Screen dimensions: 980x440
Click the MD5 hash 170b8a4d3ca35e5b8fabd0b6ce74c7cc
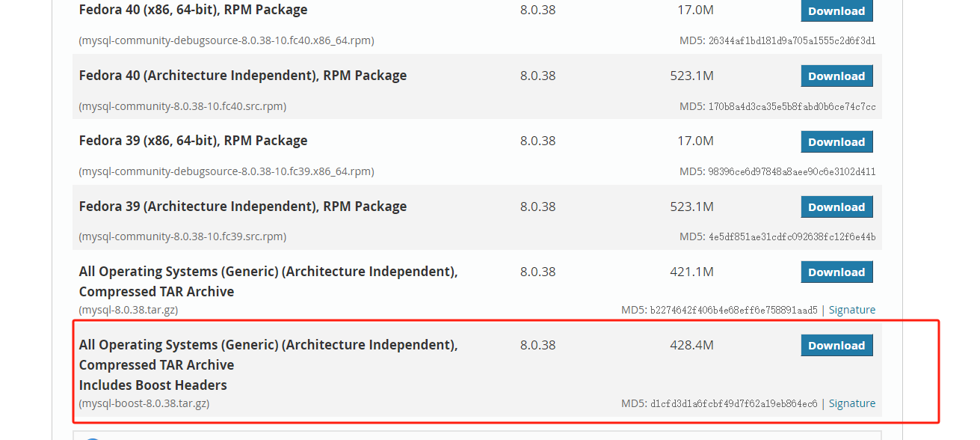[x=792, y=106]
